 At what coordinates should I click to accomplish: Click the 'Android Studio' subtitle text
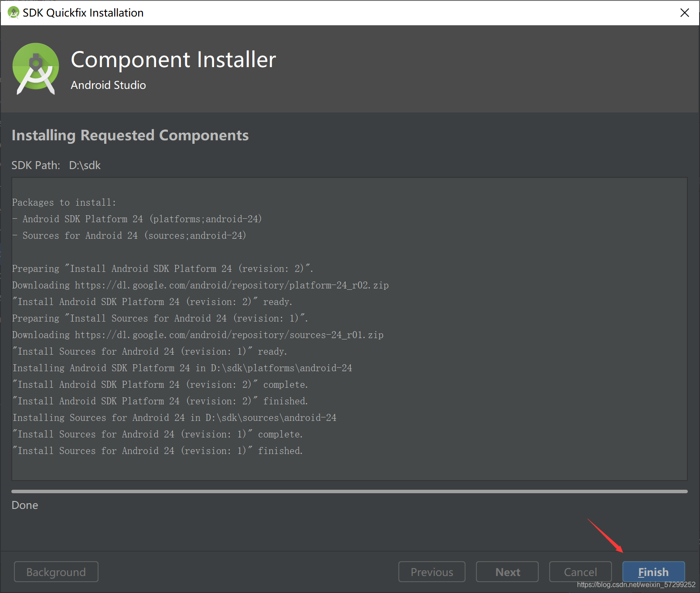(x=109, y=85)
